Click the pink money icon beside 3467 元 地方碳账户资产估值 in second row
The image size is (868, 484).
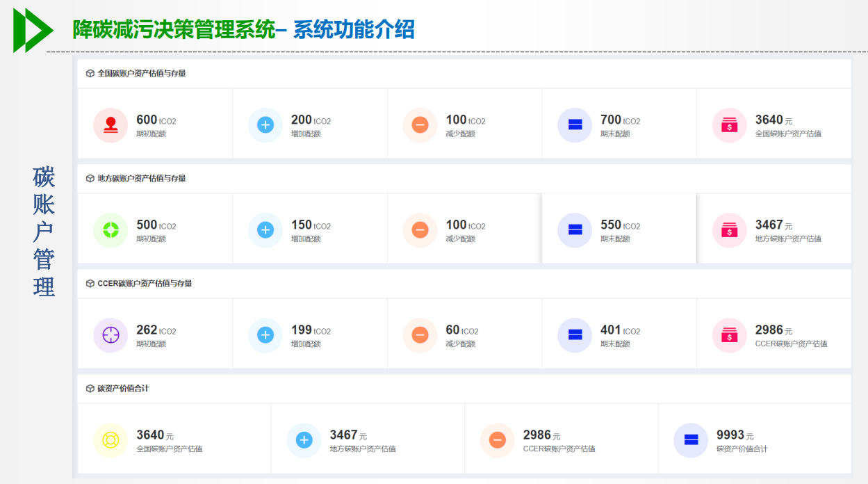(729, 230)
